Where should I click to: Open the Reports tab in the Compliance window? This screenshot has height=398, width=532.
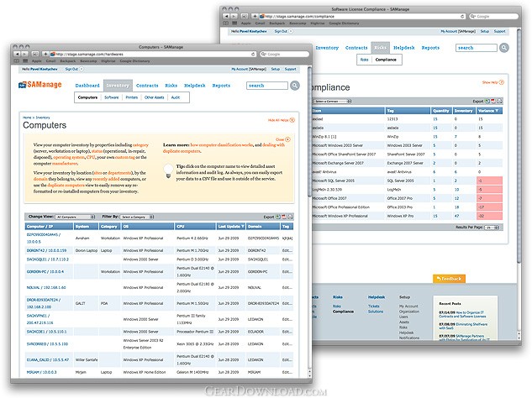[x=430, y=48]
